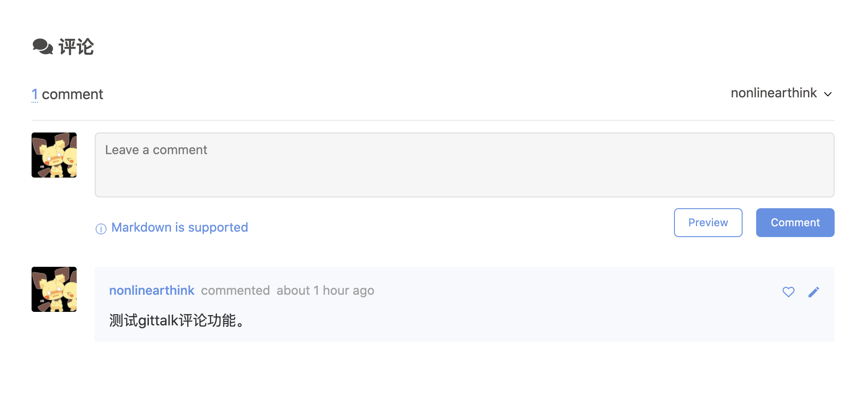Open the nonlinearthink commenter profile link
The height and width of the screenshot is (393, 868).
point(152,291)
